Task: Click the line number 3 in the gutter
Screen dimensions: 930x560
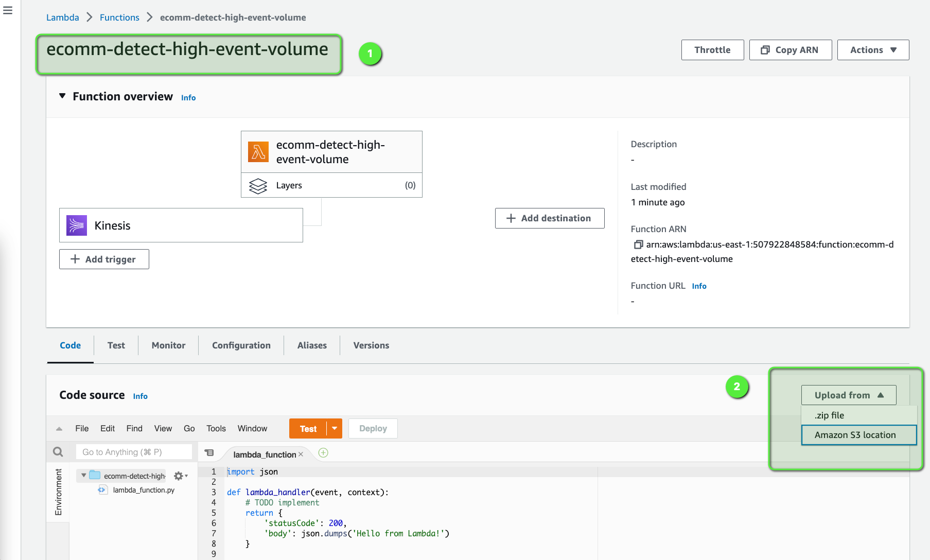Action: 214,493
